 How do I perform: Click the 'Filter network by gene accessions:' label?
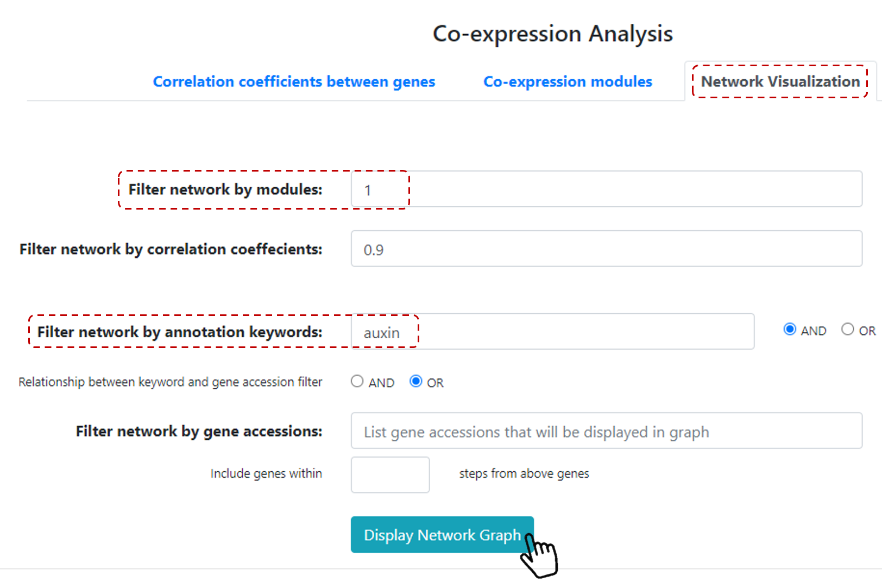pyautogui.click(x=199, y=431)
